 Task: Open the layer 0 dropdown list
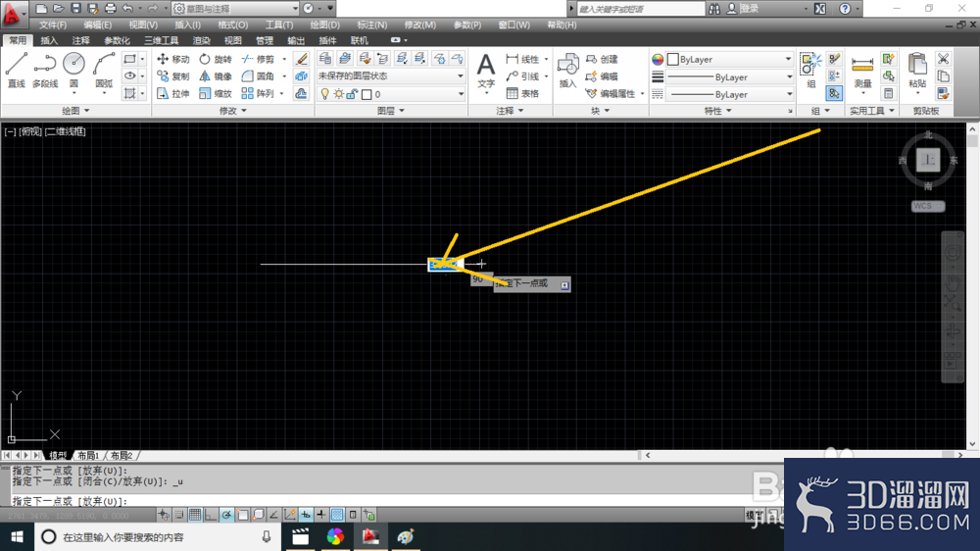point(391,94)
